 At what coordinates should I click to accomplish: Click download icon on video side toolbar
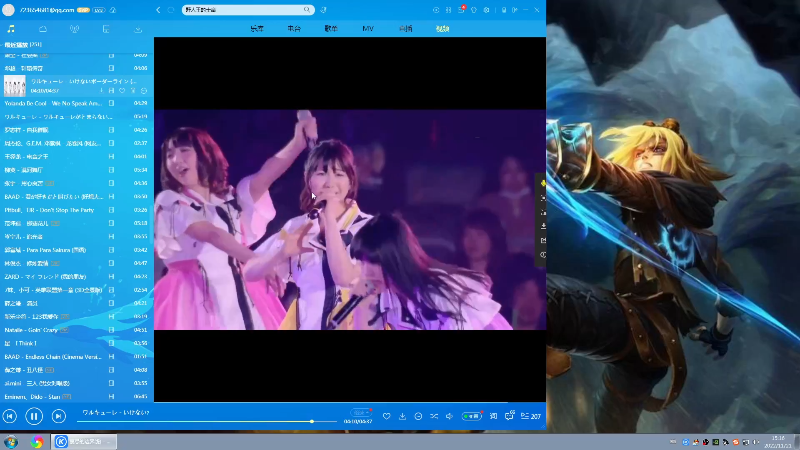pyautogui.click(x=542, y=226)
